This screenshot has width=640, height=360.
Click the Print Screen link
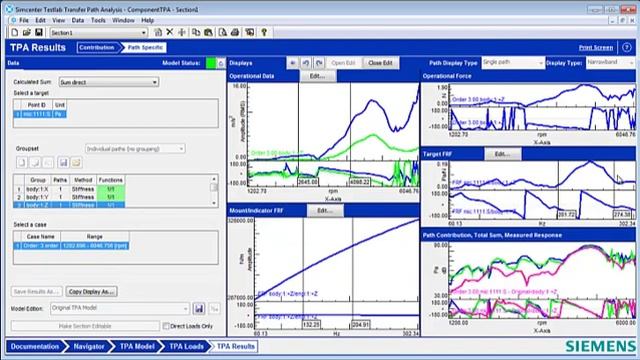click(596, 48)
